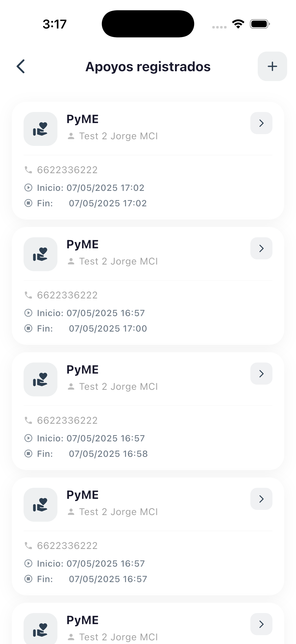Open the chevron on the card ending 16:58
Viewport: 296px width, 644px height.
(x=261, y=374)
